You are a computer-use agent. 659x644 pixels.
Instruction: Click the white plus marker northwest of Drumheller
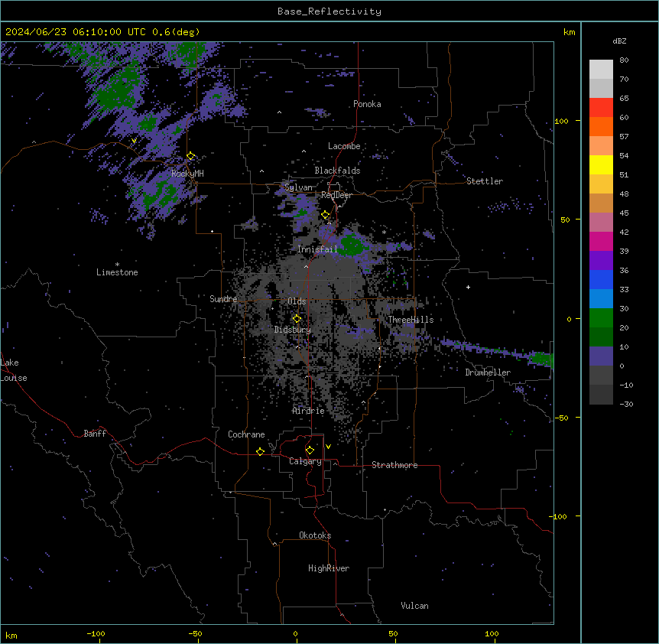[x=468, y=287]
